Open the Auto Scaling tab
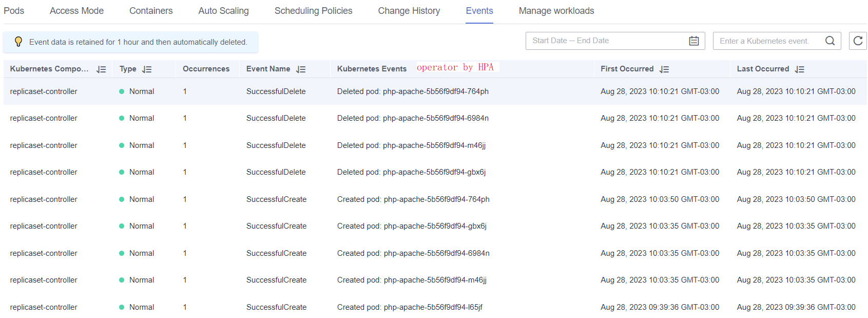 pyautogui.click(x=223, y=11)
